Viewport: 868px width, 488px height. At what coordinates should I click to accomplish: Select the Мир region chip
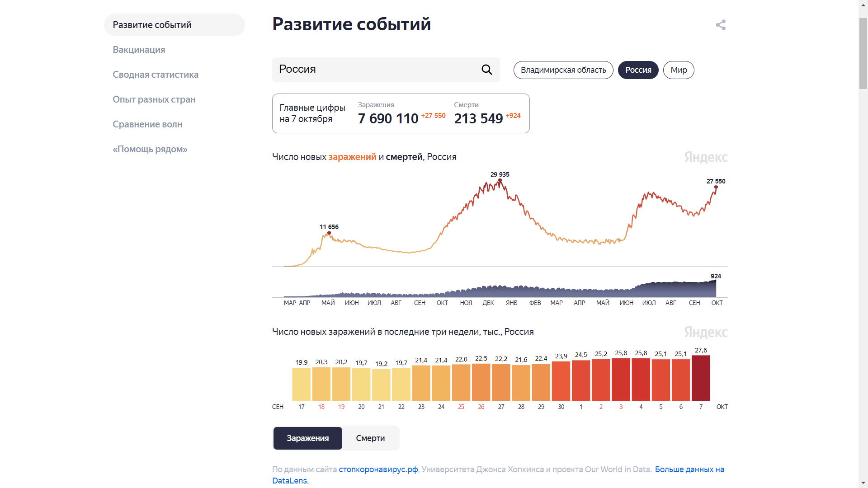[679, 70]
